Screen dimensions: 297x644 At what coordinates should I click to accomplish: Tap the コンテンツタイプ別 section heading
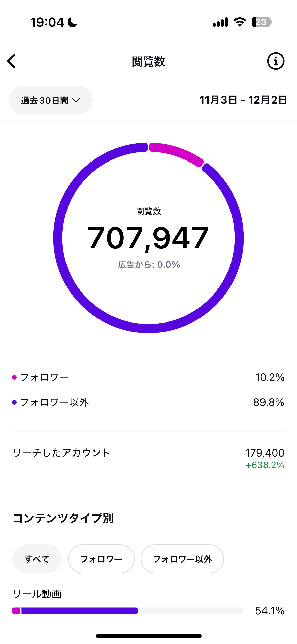tap(63, 519)
